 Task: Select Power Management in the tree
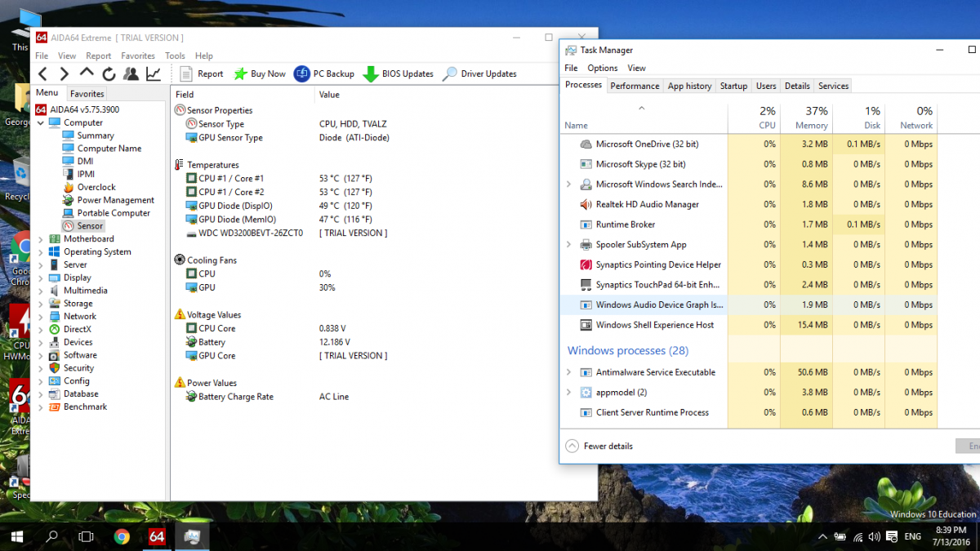[108, 200]
